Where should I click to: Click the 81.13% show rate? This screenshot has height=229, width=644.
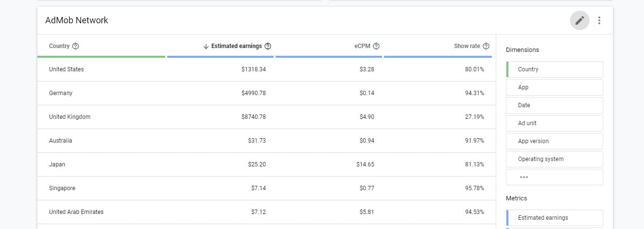(x=474, y=164)
